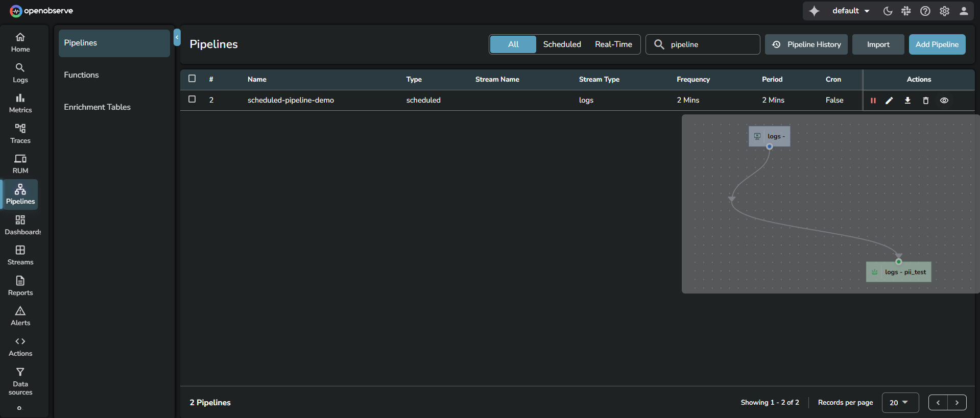980x418 pixels.
Task: Click the 'scheduled' type cell
Action: pyautogui.click(x=423, y=100)
